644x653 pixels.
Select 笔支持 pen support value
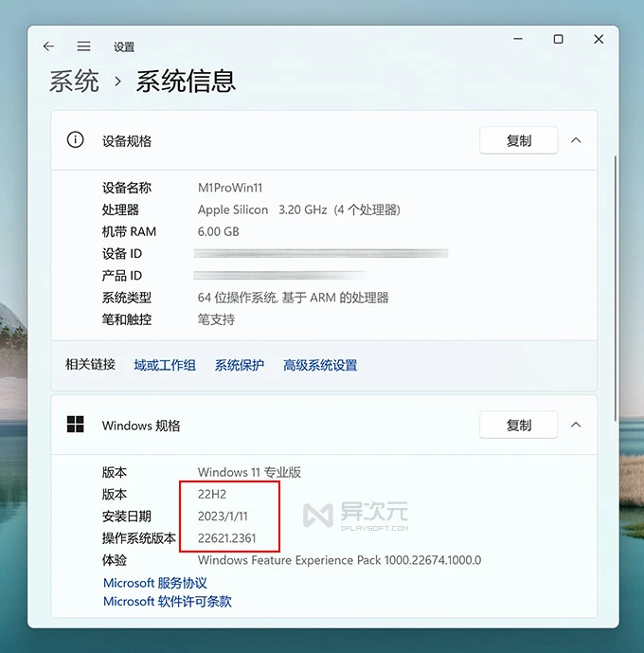tap(216, 319)
